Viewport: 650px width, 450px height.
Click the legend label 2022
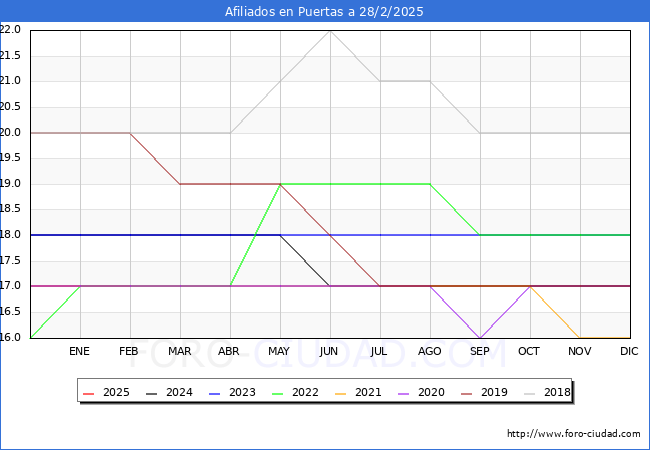pyautogui.click(x=306, y=392)
